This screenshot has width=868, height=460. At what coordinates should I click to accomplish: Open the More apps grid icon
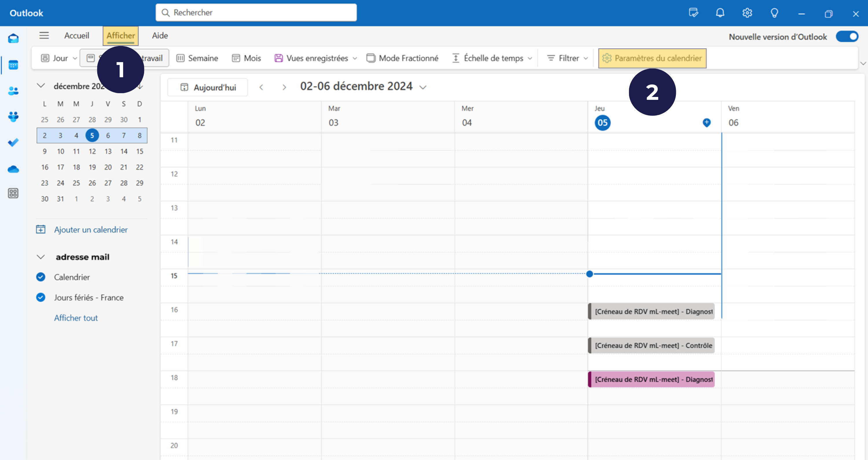click(13, 193)
